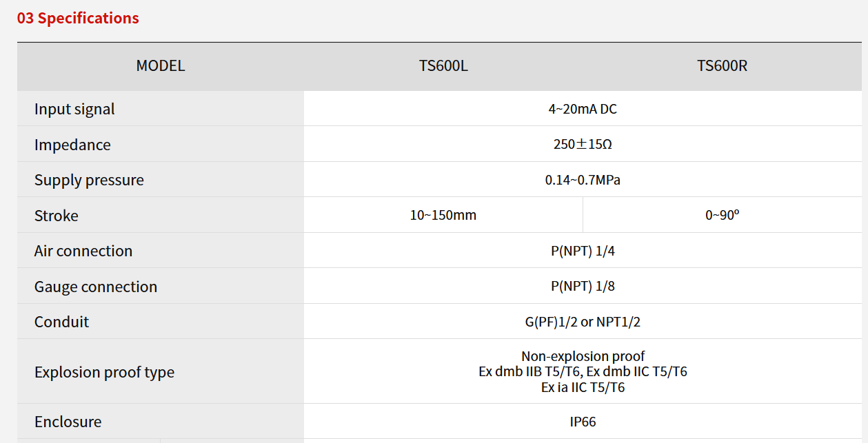Select the MODEL header cell

161,66
